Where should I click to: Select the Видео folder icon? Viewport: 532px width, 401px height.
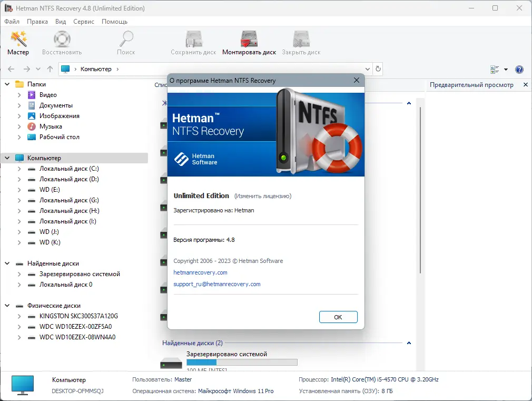pyautogui.click(x=32, y=95)
